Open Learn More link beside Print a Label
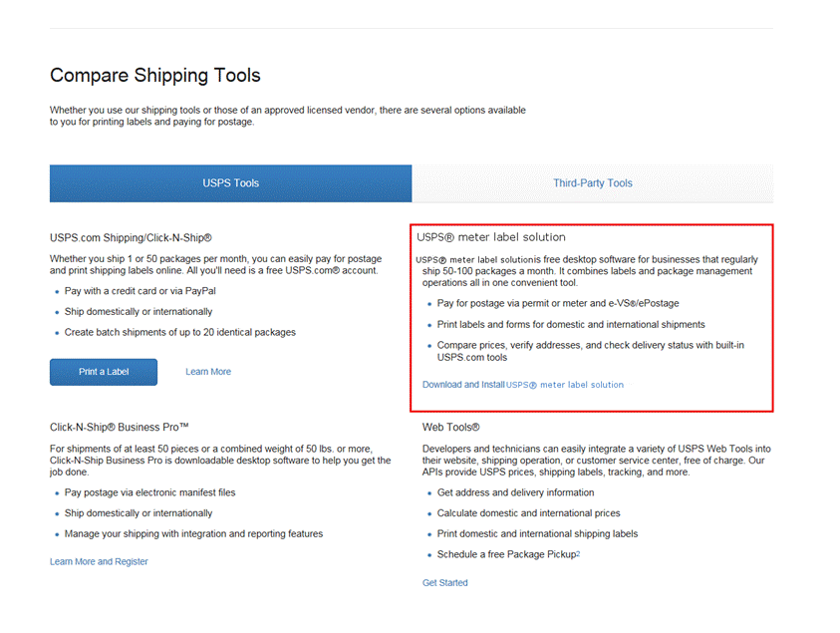 [x=208, y=372]
